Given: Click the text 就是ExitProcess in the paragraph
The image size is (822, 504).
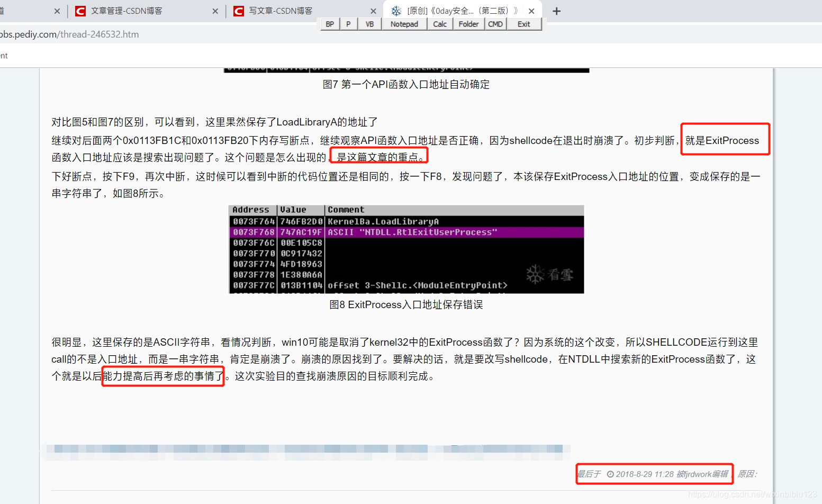Looking at the screenshot, I should [722, 141].
